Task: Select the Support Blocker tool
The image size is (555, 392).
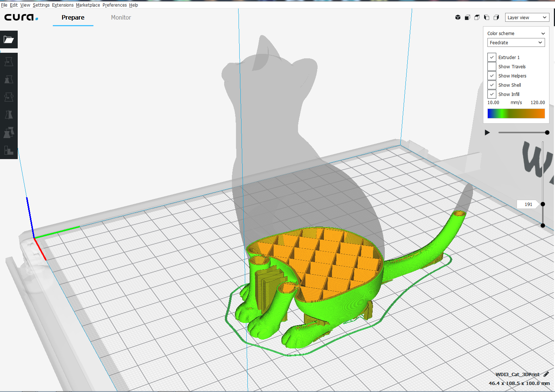Action: 9,150
